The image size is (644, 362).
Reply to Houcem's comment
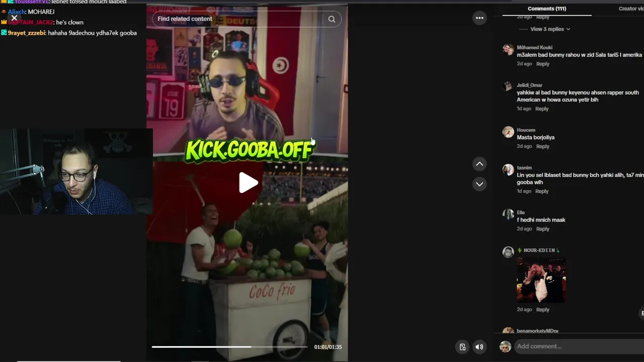tap(542, 146)
